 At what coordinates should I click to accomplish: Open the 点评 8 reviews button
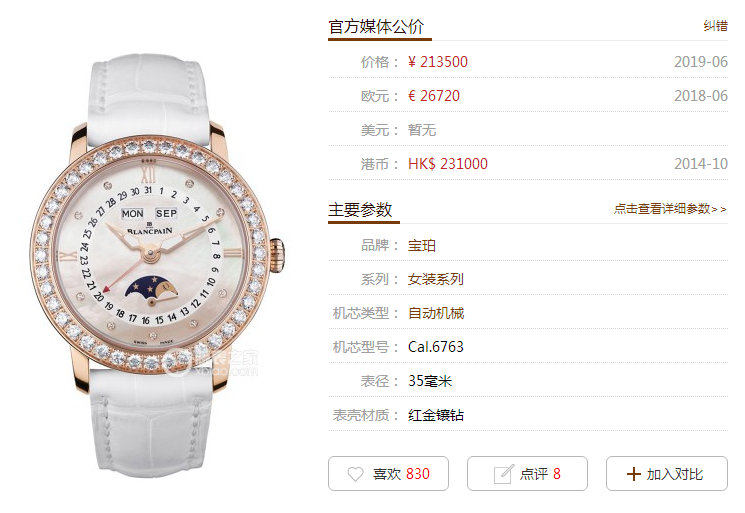527,474
